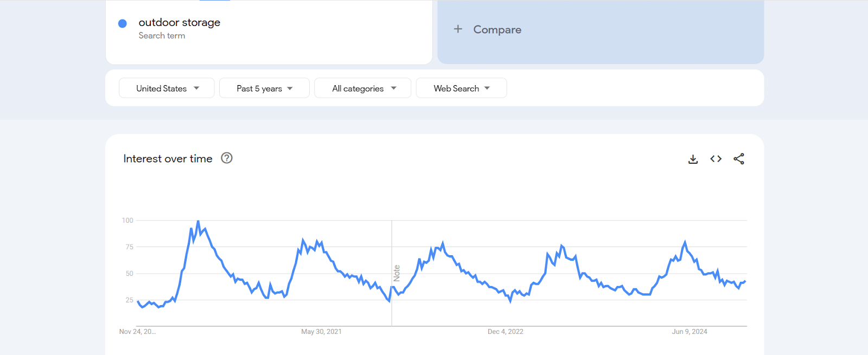Change the Web Search type dropdown
This screenshot has width=868, height=355.
coord(461,88)
